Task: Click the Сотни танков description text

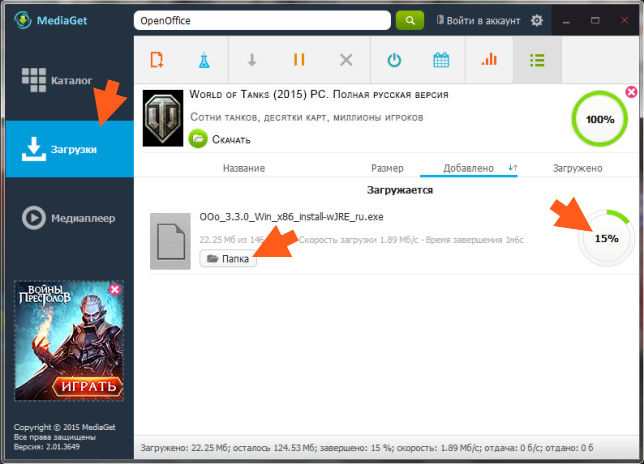Action: [306, 117]
